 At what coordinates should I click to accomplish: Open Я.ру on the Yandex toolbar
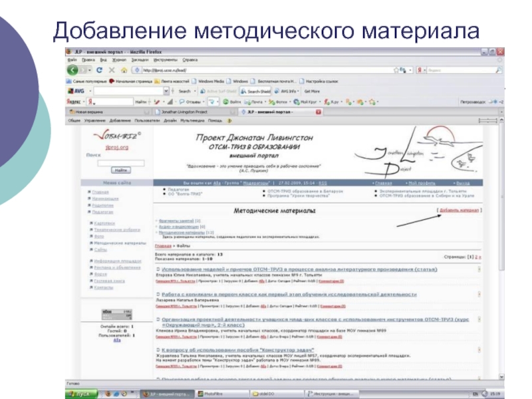coord(331,102)
